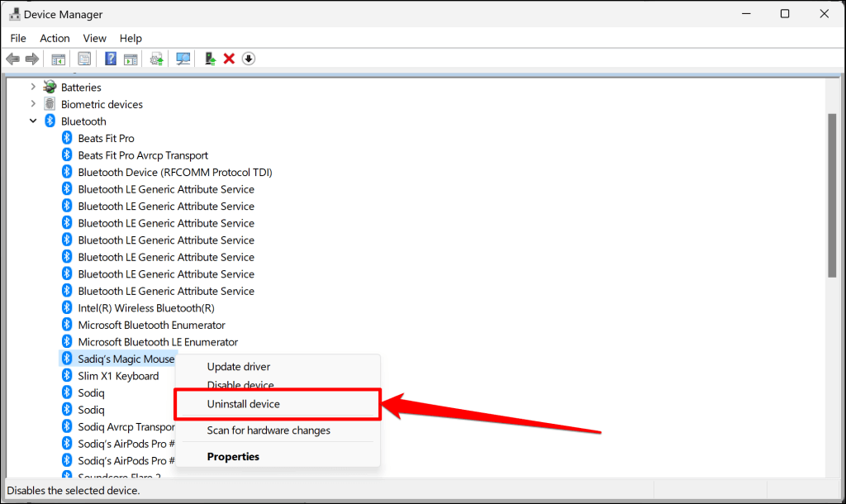
Task: Click the gear update driver toolbar icon
Action: [x=156, y=59]
